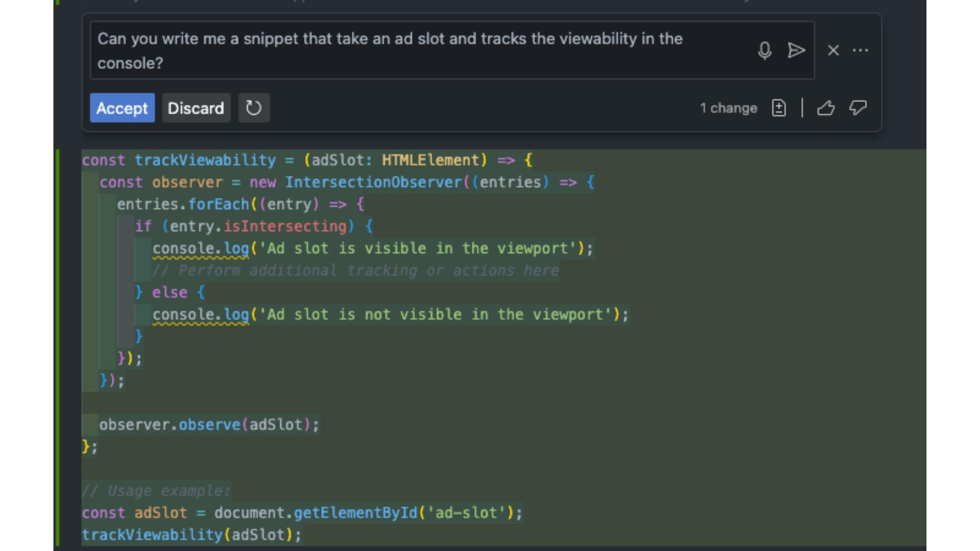Close the inline chat with X
This screenshot has width=980, height=551.
833,50
